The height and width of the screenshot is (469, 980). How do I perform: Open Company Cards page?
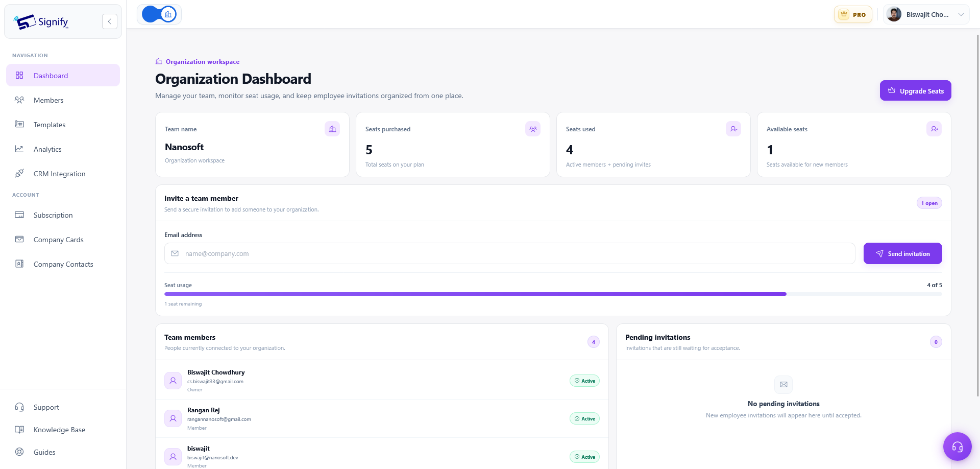pos(63,240)
